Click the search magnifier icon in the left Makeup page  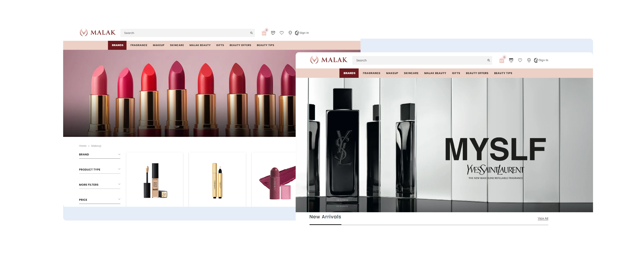(251, 33)
